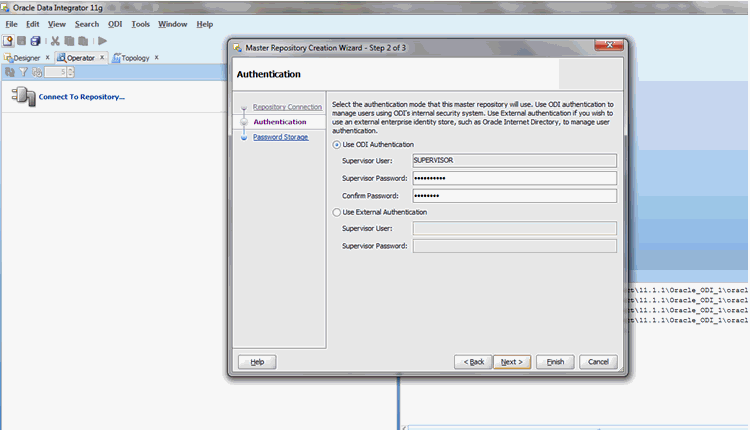Close the Master Repository Creation Wizard
Screen dimensions: 750x430
[609, 45]
